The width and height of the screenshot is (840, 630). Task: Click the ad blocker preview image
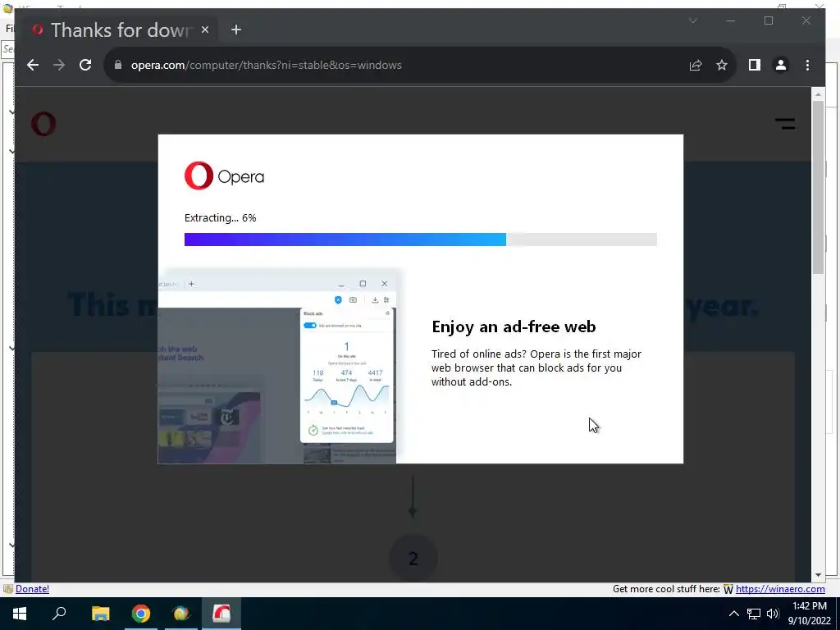tap(277, 366)
